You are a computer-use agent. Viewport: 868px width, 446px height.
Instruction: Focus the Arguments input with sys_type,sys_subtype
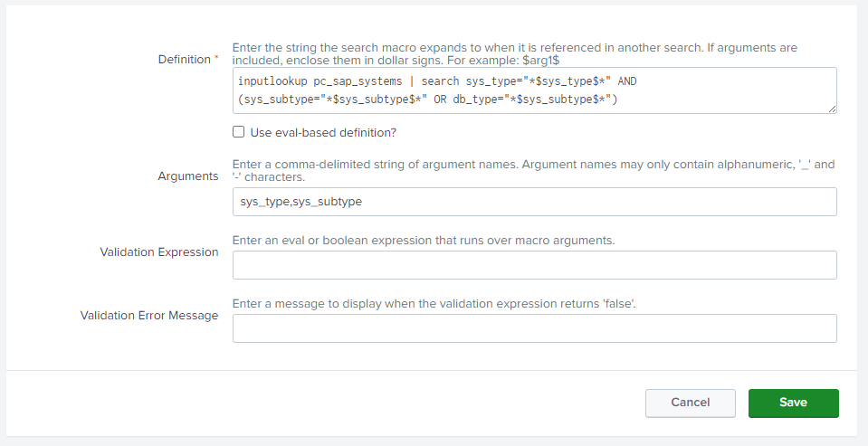(534, 202)
